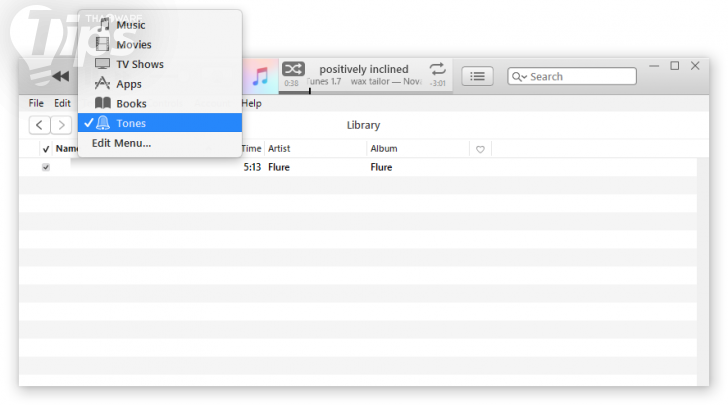
Task: Open search options magnifier dropdown
Action: 519,77
